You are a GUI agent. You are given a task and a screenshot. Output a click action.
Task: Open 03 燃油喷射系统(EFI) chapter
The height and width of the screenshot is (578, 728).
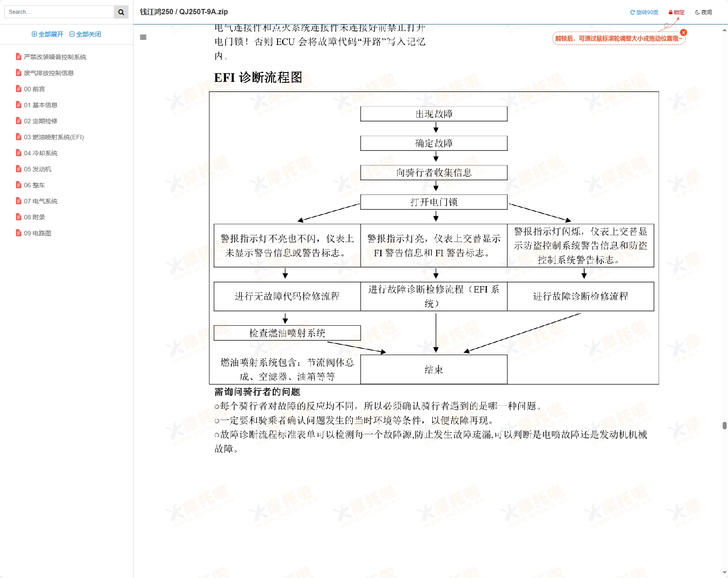[54, 137]
